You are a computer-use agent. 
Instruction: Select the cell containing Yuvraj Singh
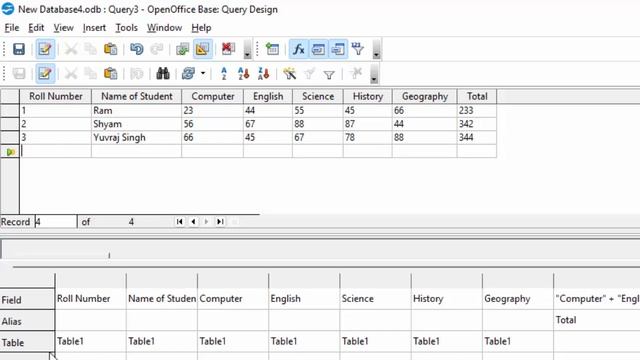click(x=137, y=138)
